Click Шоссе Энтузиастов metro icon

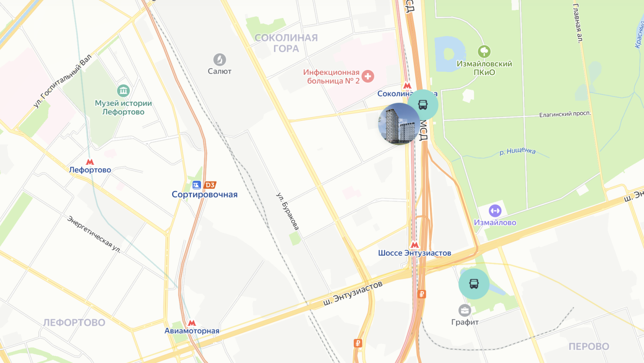[415, 245]
